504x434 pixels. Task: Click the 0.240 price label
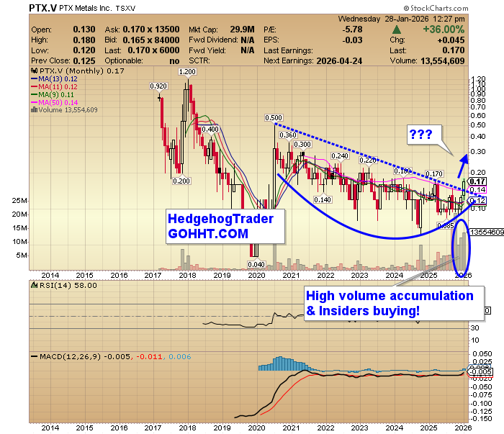(340, 156)
